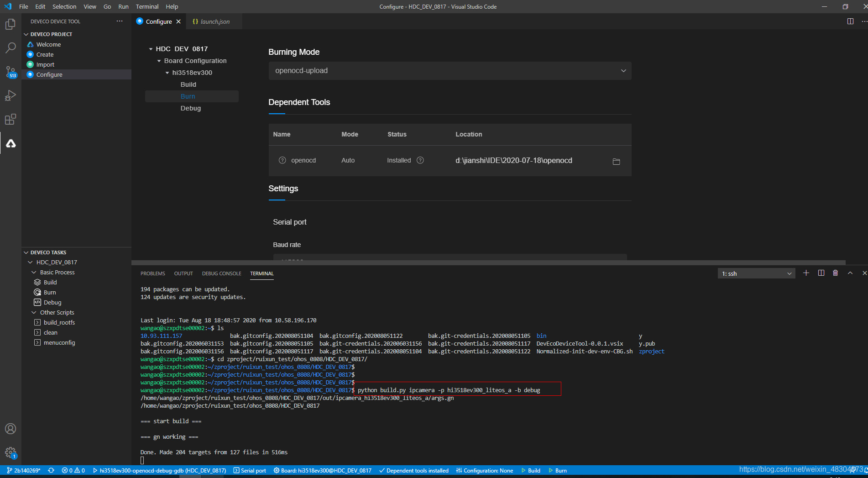Switch to the launch.json tab
The image size is (868, 478).
tap(214, 21)
